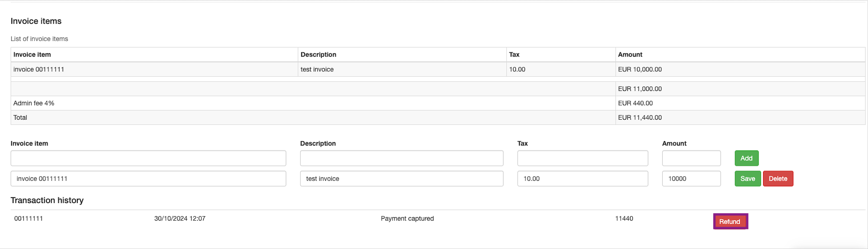Select the empty Tax input box
This screenshot has width=868, height=249.
point(583,158)
